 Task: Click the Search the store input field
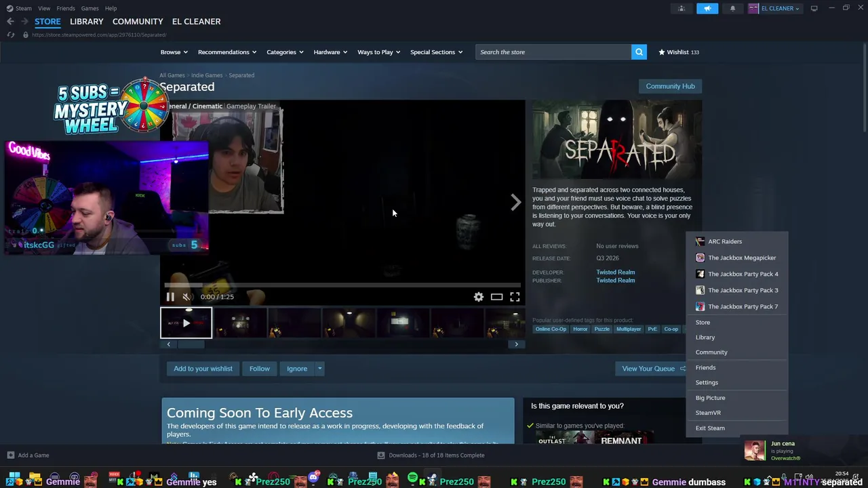point(553,52)
